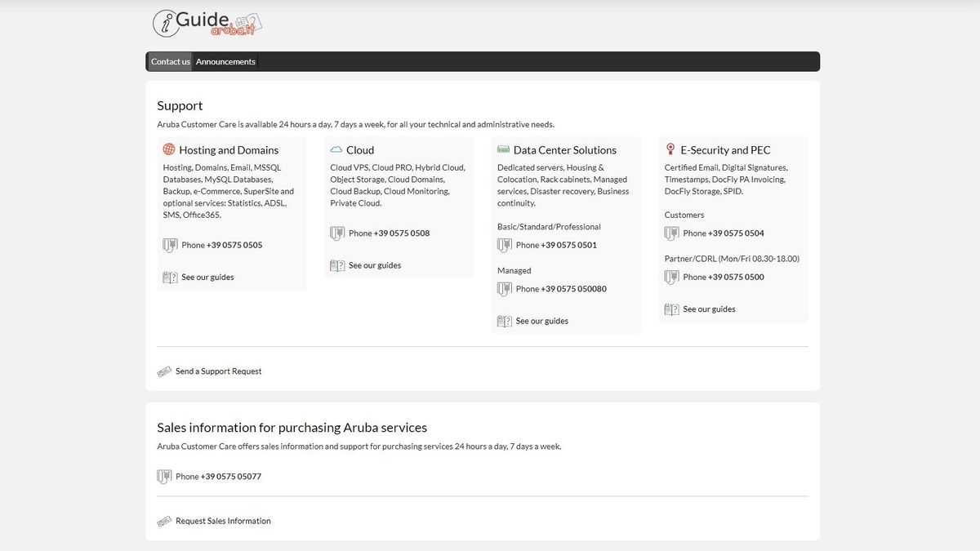Click phone icon next to +39 0575 0505

tap(170, 245)
